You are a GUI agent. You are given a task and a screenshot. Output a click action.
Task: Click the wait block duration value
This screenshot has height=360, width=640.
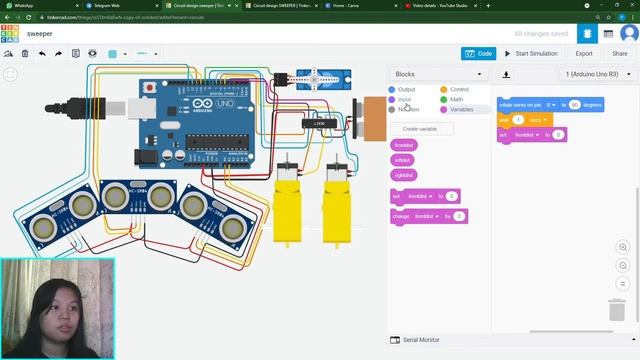click(518, 120)
